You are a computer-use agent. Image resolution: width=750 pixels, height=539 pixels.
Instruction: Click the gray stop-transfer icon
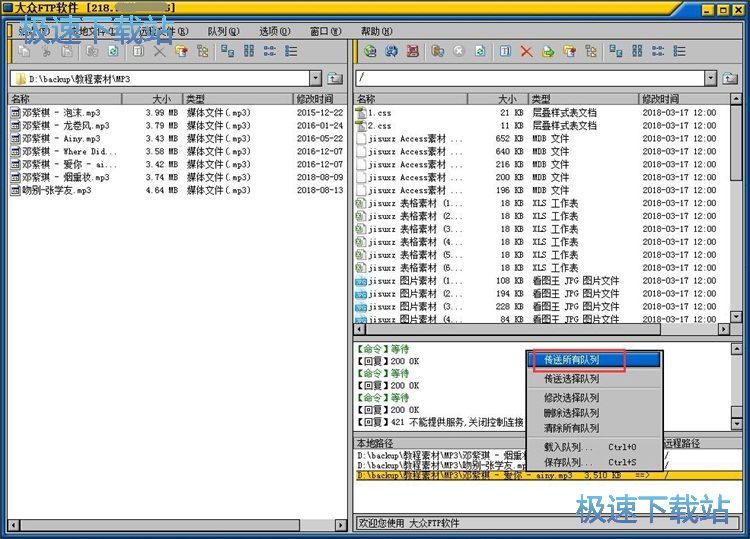click(459, 51)
